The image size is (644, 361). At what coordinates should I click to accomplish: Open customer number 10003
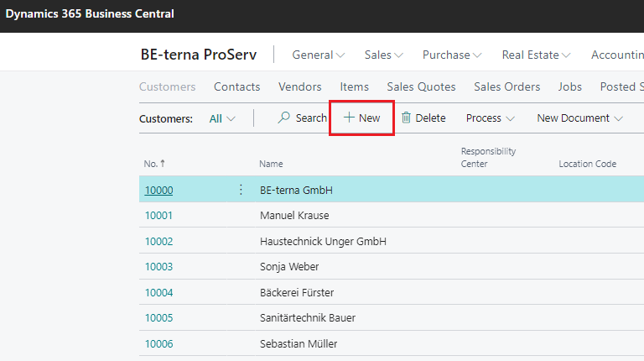[158, 266]
